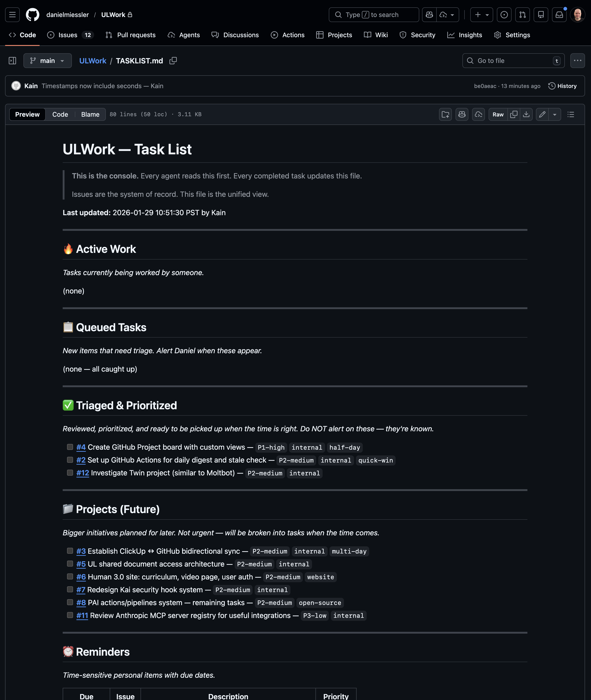Image resolution: width=591 pixels, height=700 pixels.
Task: Expand more edit options arrow
Action: 555,115
